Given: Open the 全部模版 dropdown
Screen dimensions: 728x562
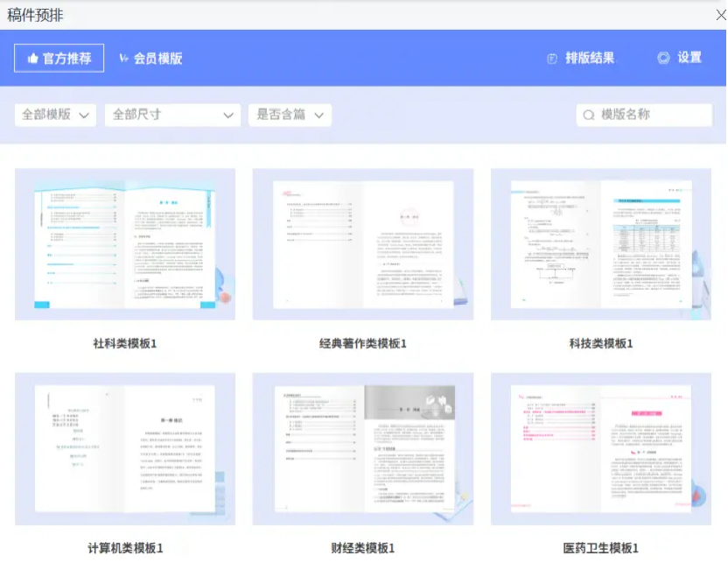Looking at the screenshot, I should coord(54,115).
